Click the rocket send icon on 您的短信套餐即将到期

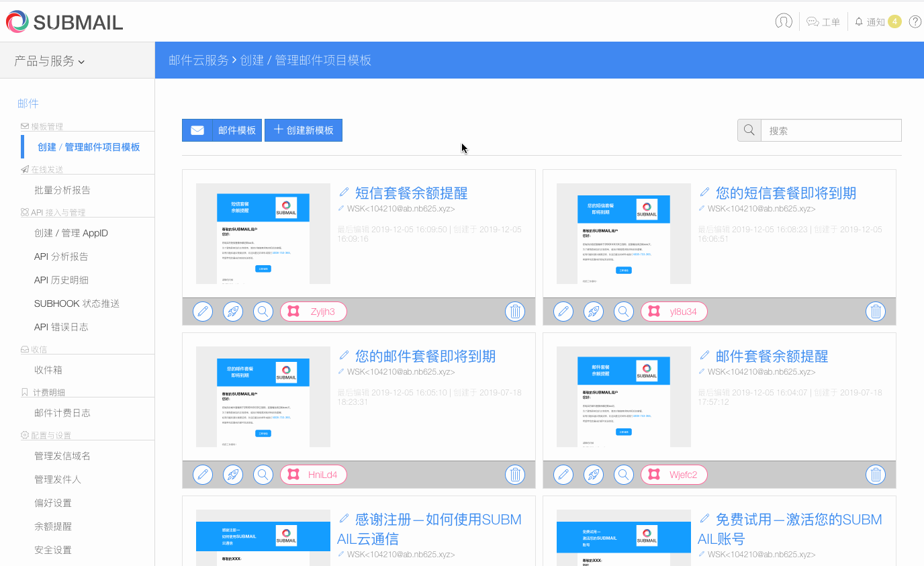(593, 311)
